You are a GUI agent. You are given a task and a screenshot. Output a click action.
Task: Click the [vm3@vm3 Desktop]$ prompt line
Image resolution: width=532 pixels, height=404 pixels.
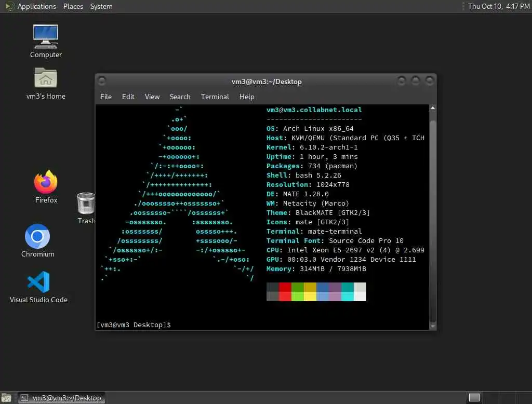(x=134, y=325)
